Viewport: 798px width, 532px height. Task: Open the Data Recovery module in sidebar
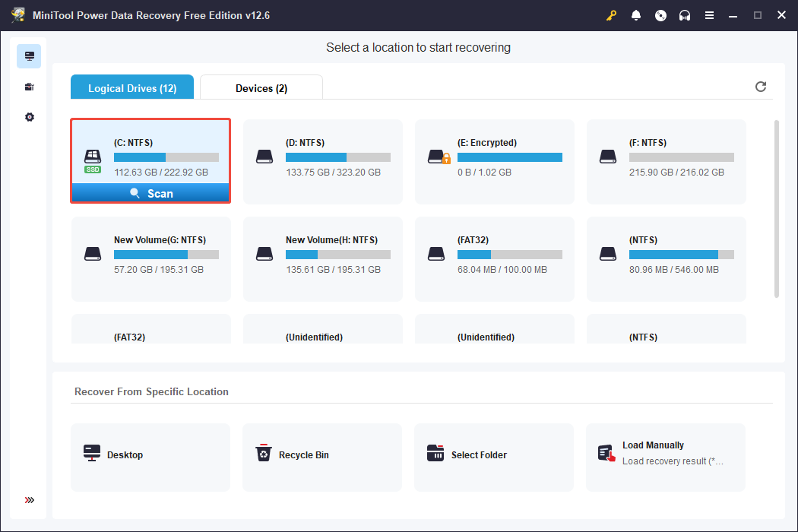pos(29,55)
